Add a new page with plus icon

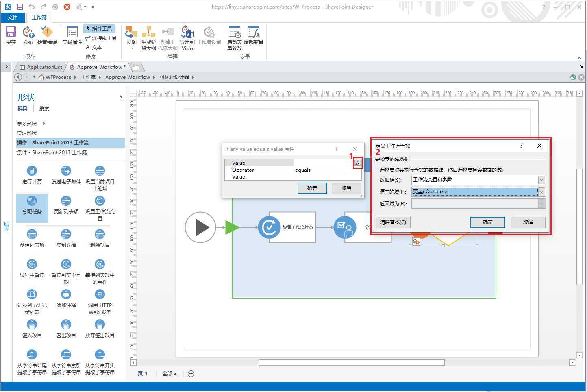191,373
